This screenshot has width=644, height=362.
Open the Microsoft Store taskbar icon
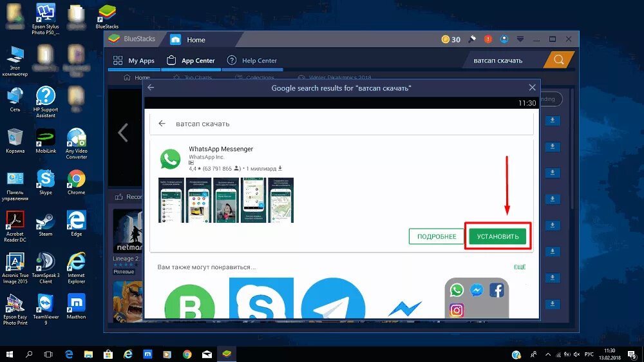(x=108, y=354)
